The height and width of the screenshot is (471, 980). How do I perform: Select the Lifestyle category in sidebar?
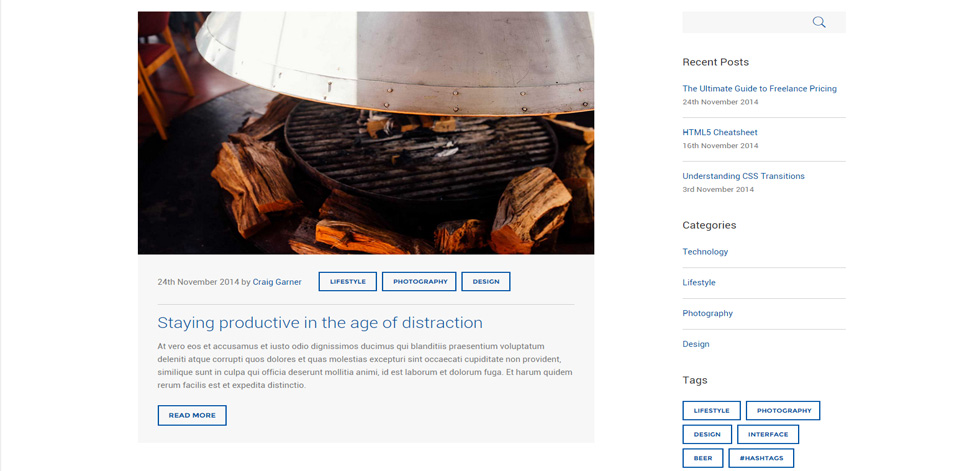tap(699, 282)
